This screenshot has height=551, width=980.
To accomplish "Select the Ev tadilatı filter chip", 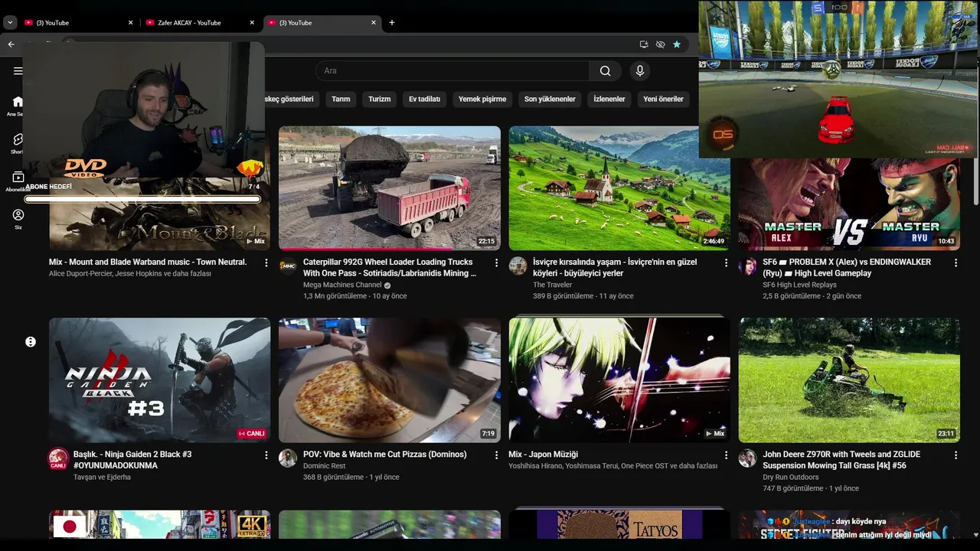I will click(424, 99).
